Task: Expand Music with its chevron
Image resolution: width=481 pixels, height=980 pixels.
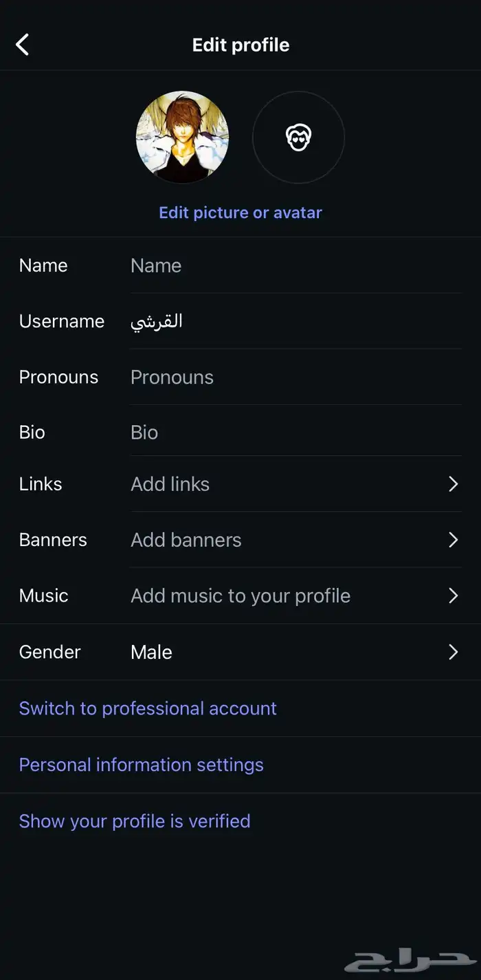Action: (x=453, y=596)
